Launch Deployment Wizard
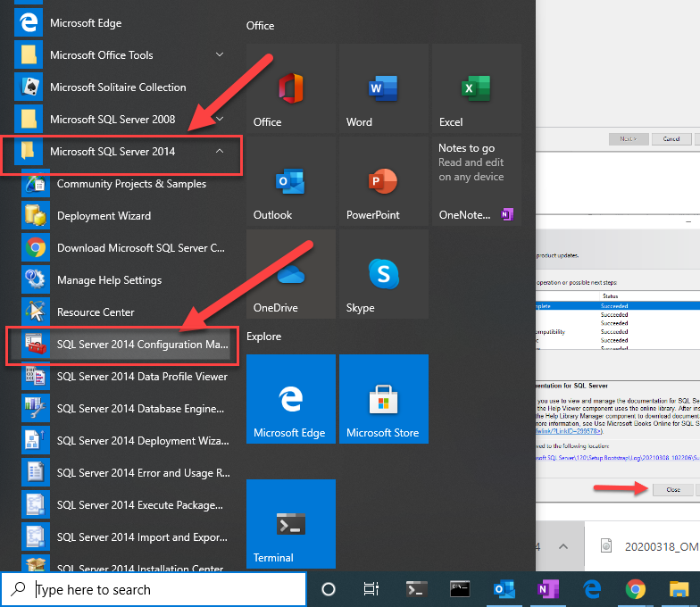 (x=125, y=216)
